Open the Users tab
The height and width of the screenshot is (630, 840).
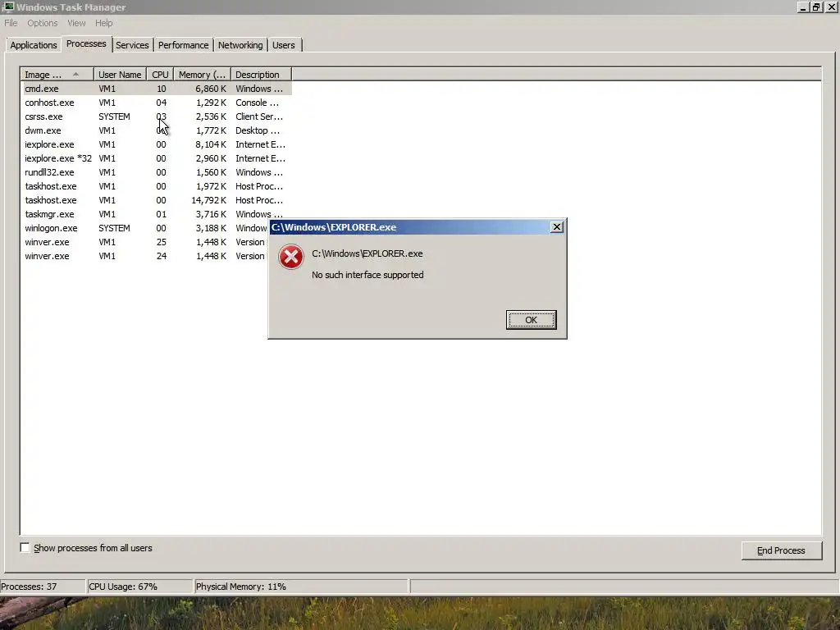(283, 45)
